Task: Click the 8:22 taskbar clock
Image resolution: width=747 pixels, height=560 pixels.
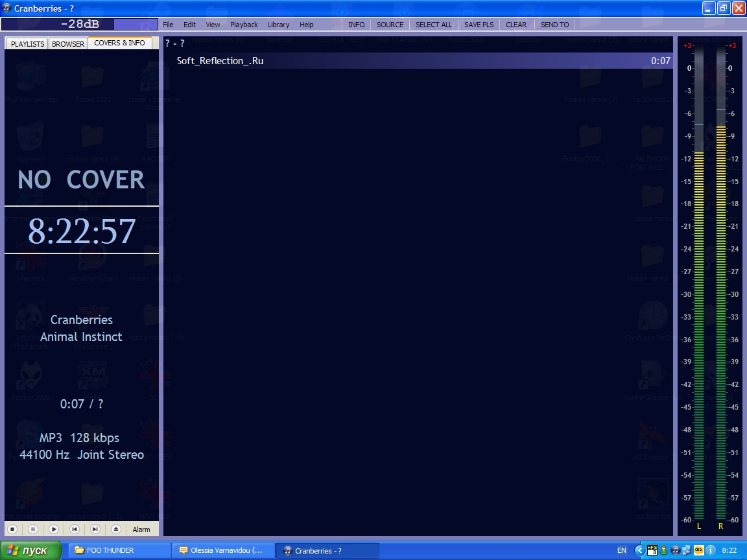Action: coord(729,550)
